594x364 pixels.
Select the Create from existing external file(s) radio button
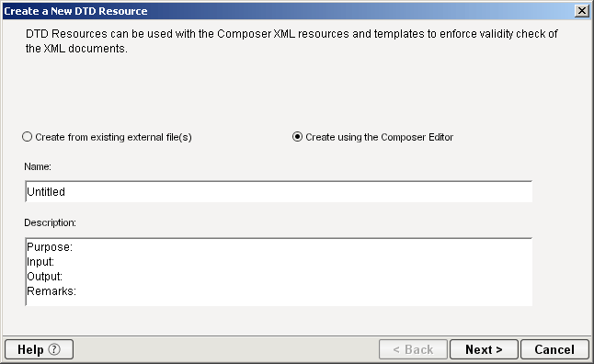[x=27, y=137]
